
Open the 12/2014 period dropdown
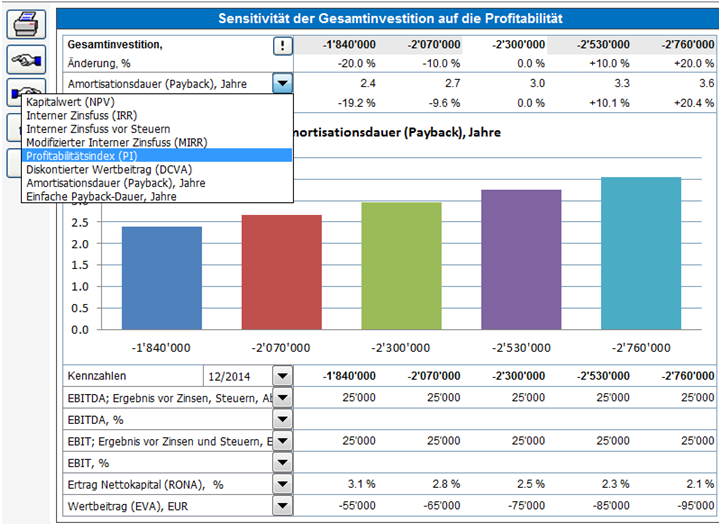point(282,376)
